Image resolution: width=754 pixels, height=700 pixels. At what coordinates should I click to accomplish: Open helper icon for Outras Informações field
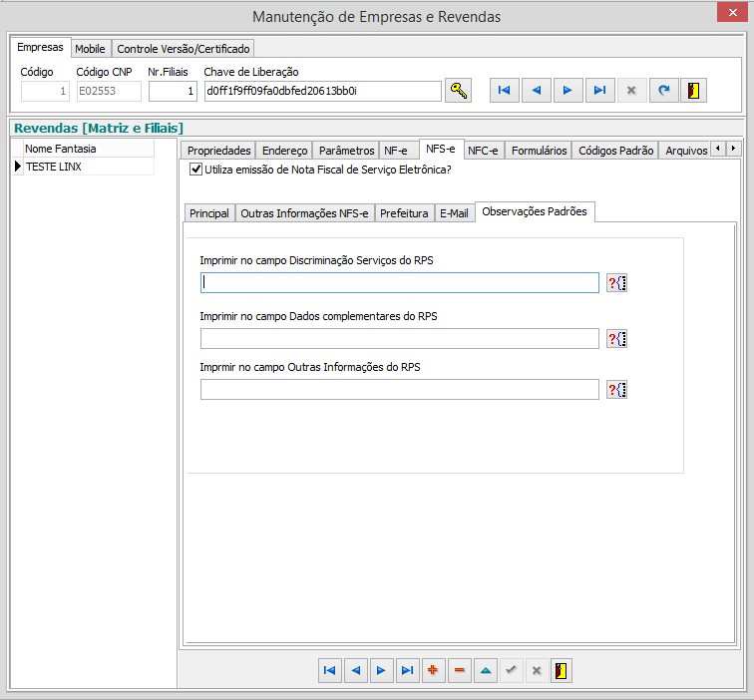(616, 390)
